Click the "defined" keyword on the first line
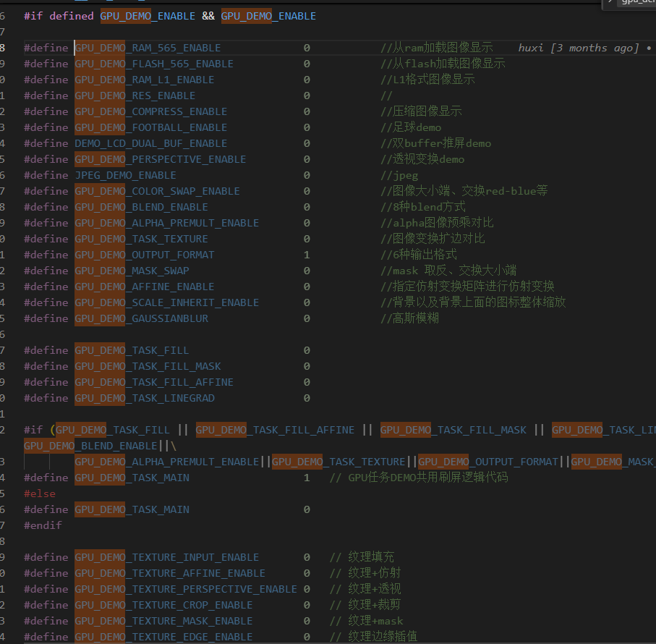Screen dimensions: 656x644 (x=72, y=17)
